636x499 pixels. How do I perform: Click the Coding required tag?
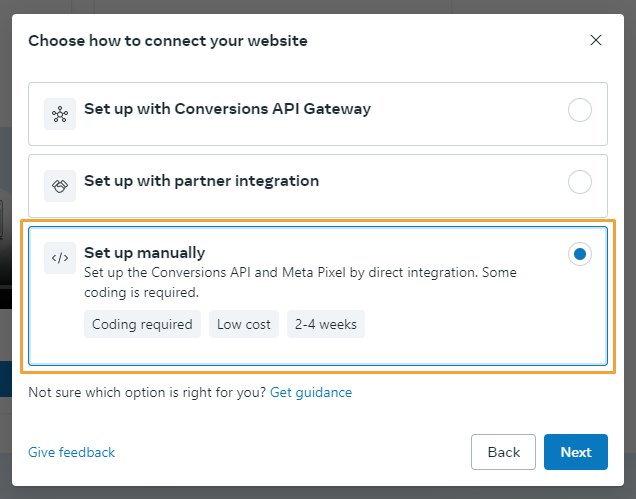point(142,324)
